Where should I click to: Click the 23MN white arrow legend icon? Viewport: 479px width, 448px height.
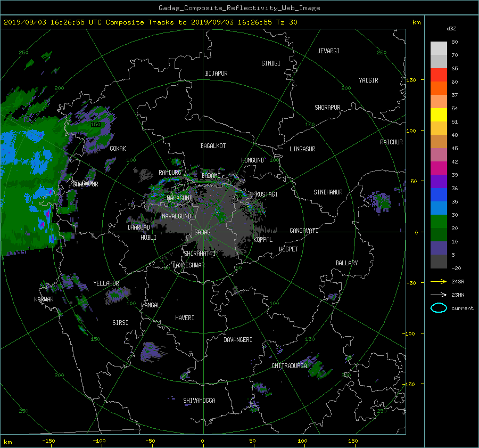pyautogui.click(x=439, y=295)
